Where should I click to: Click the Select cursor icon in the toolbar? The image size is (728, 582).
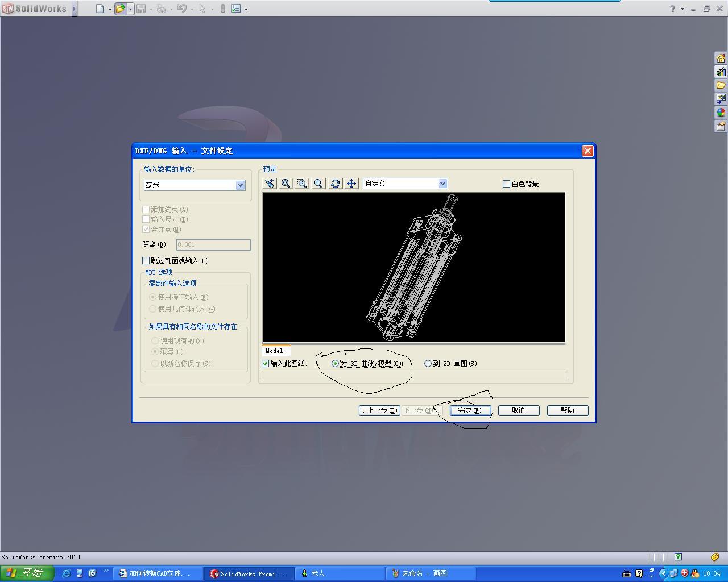(202, 9)
